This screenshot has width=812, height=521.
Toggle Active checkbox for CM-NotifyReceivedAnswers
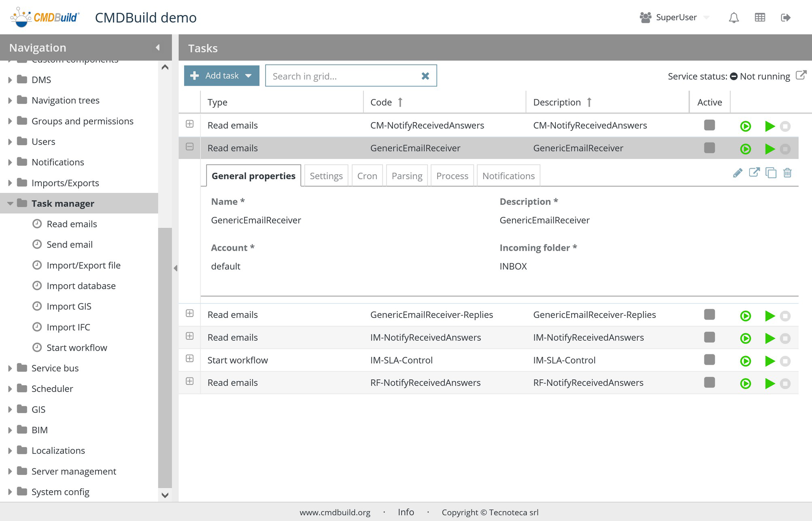[x=709, y=125]
